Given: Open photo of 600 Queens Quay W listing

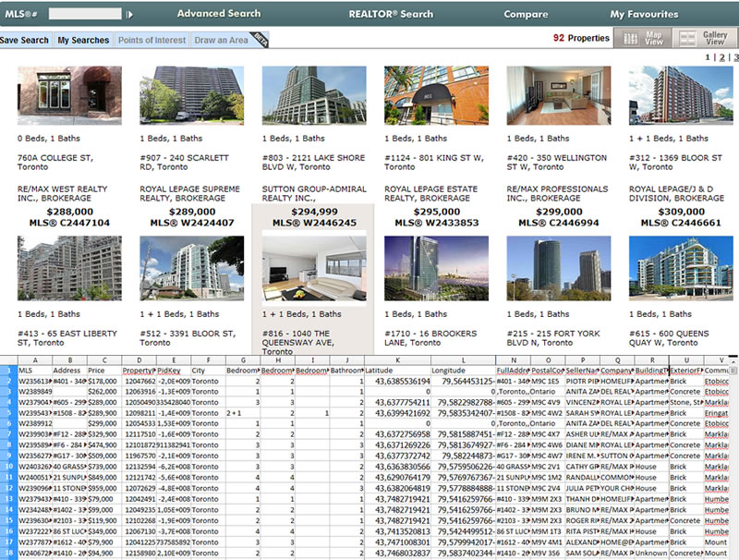Looking at the screenshot, I should [x=681, y=268].
